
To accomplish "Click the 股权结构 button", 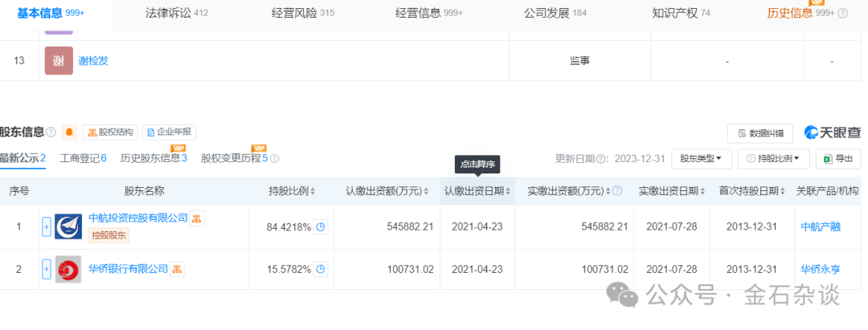I will (110, 132).
